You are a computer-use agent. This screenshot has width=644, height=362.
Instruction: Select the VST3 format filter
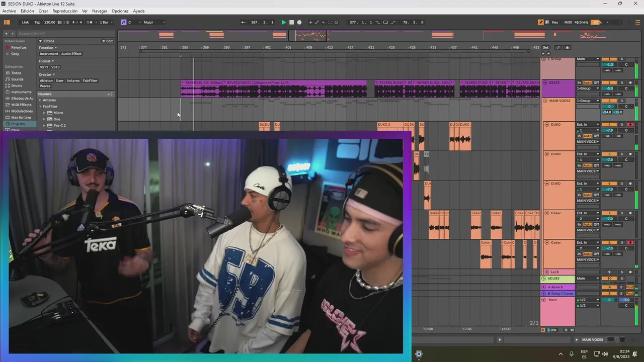coord(55,67)
